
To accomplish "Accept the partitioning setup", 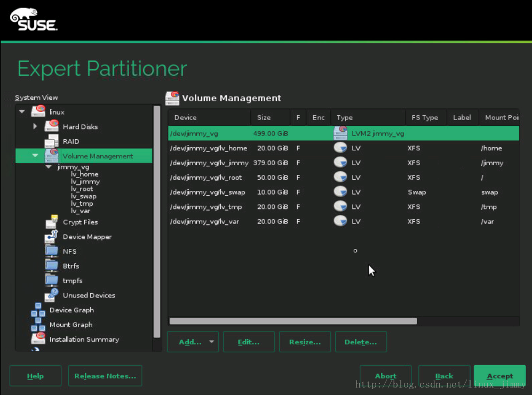I will coord(500,376).
